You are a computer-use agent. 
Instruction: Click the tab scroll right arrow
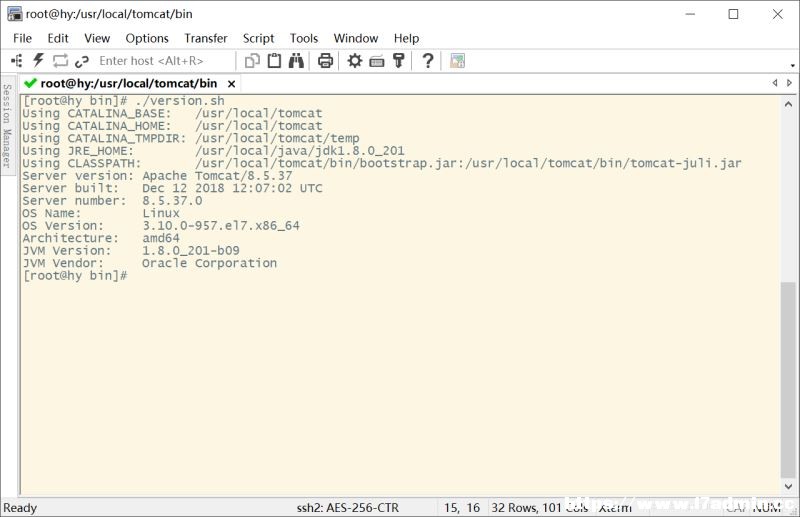click(x=789, y=83)
